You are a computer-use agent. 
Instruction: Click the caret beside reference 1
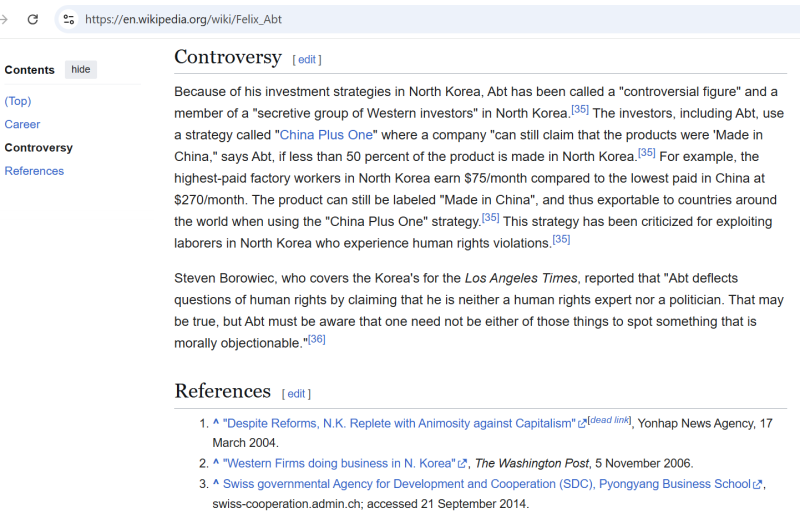216,423
